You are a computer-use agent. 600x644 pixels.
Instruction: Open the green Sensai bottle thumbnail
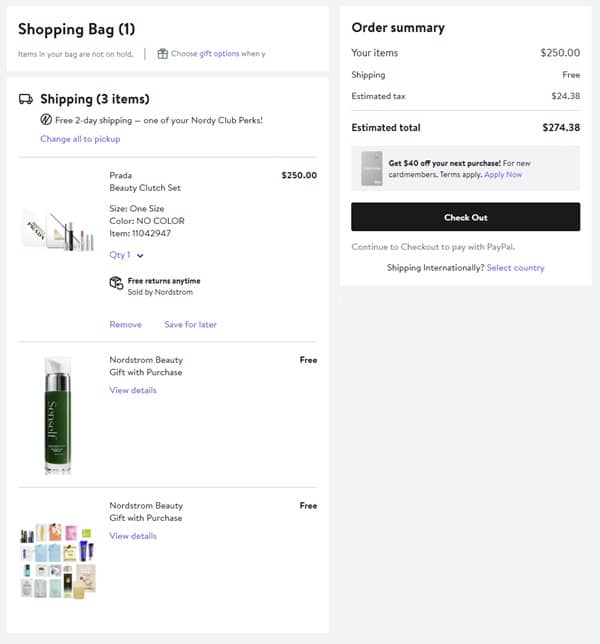[x=59, y=414]
